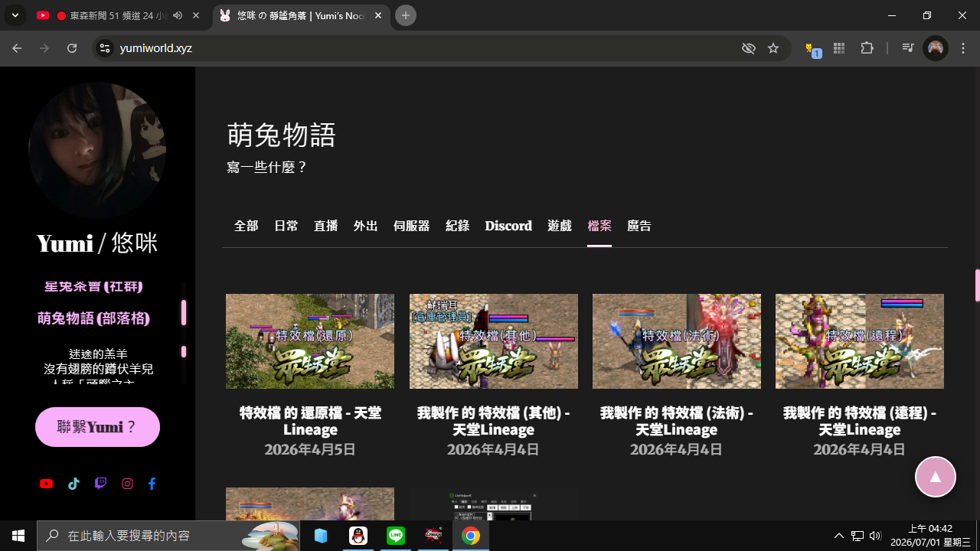This screenshot has height=551, width=980.
Task: Click the 特效檔(法術) thumbnail image
Action: pos(677,341)
